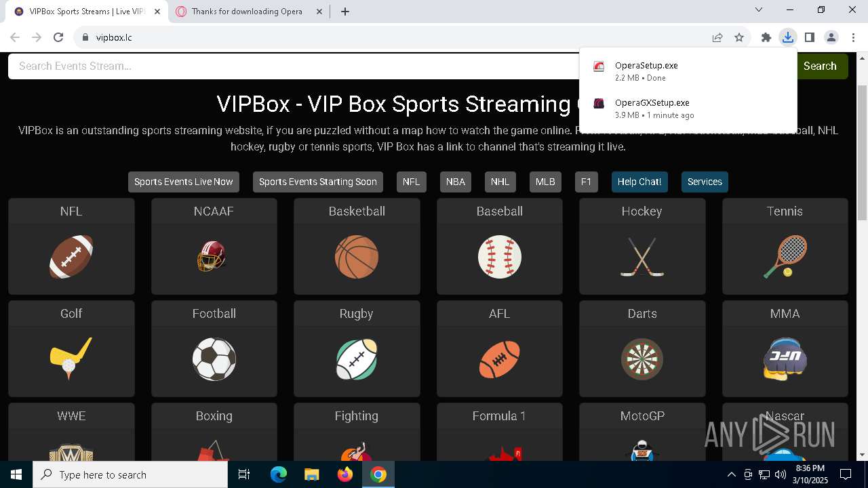Viewport: 868px width, 488px height.
Task: Open the notification center icon
Action: pyautogui.click(x=846, y=474)
